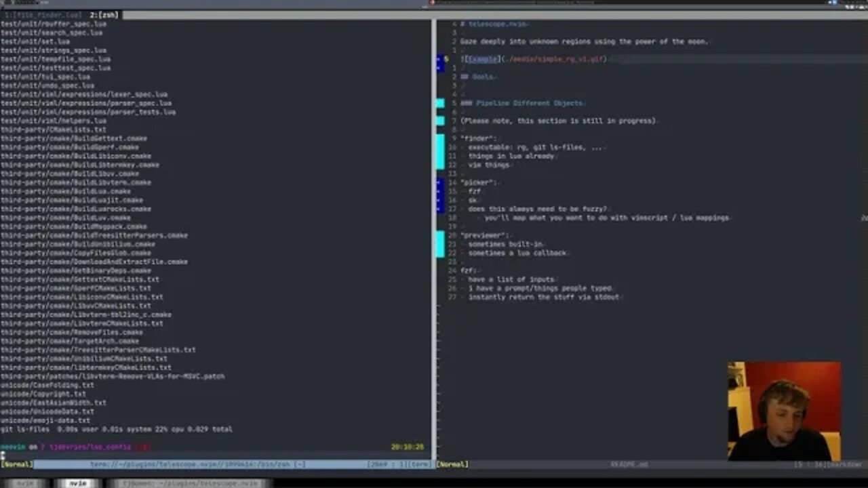
Task: Click the RemoveFiles.cmake line
Action: click(72, 332)
